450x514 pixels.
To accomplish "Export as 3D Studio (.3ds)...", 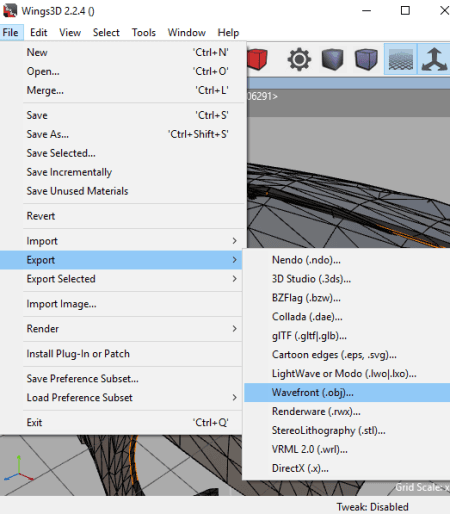I will (x=347, y=279).
